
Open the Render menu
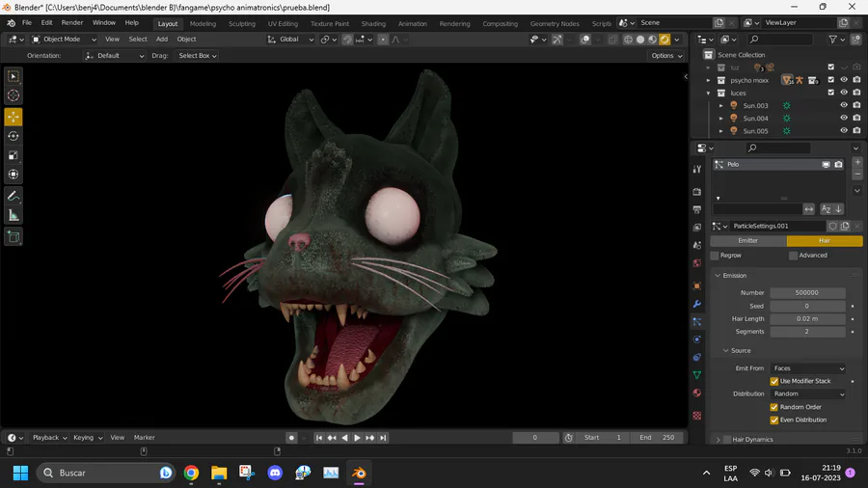72,22
